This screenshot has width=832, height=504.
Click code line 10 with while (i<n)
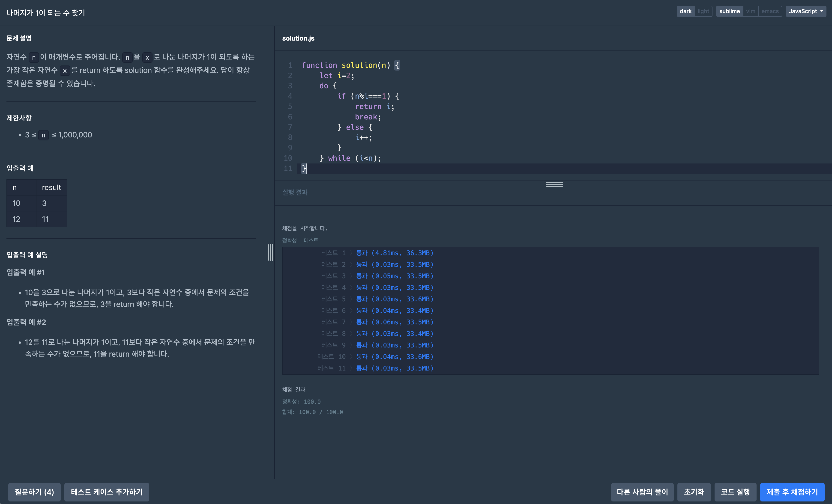click(x=350, y=158)
